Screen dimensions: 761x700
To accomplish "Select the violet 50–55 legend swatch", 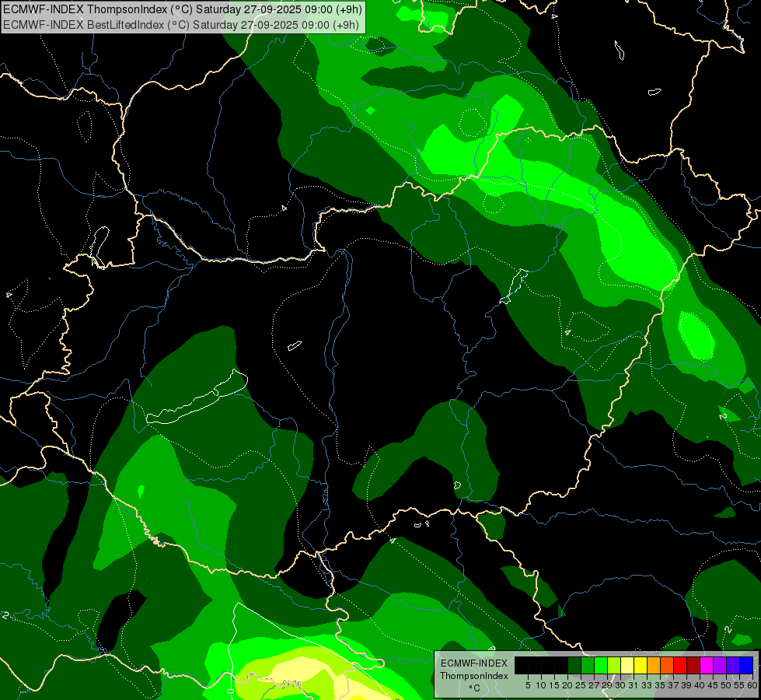I will point(733,665).
